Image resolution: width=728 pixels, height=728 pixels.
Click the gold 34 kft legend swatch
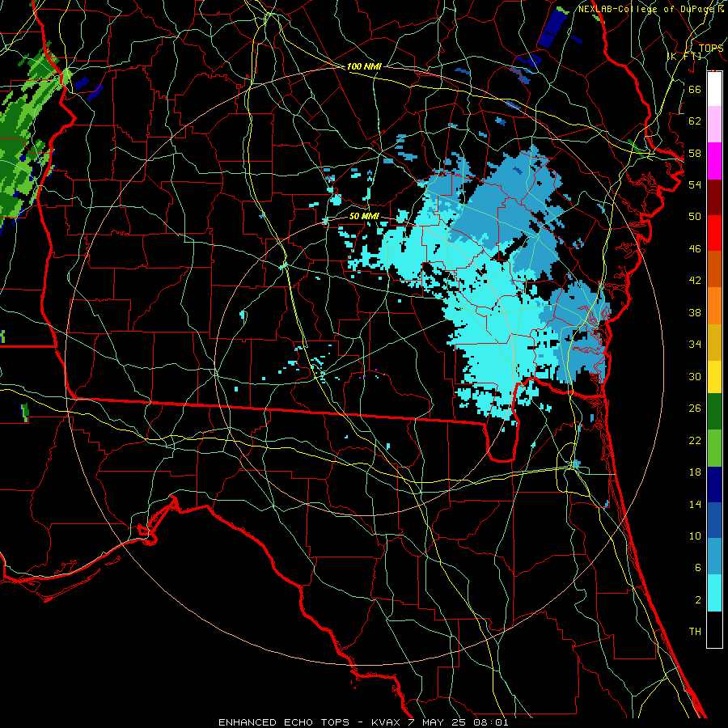(714, 341)
